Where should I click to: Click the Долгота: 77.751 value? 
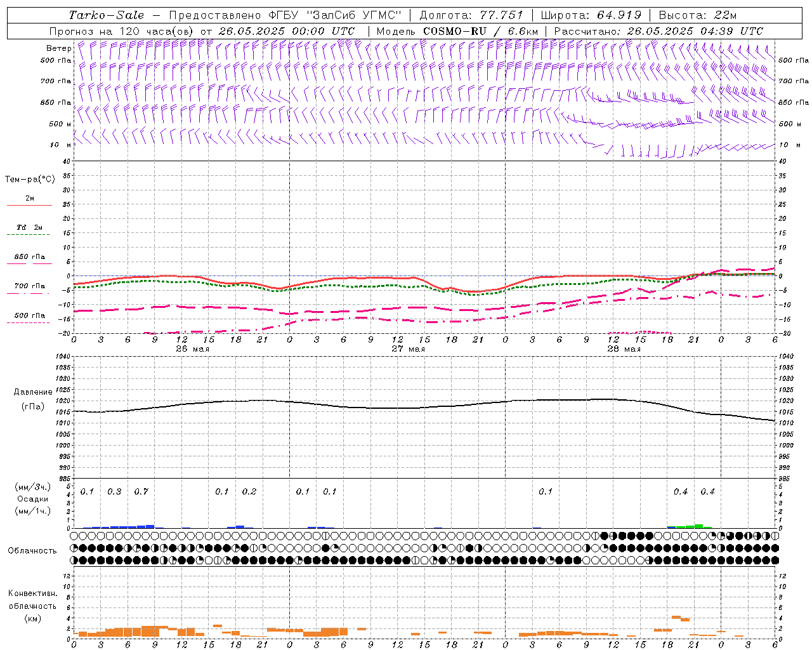point(471,15)
